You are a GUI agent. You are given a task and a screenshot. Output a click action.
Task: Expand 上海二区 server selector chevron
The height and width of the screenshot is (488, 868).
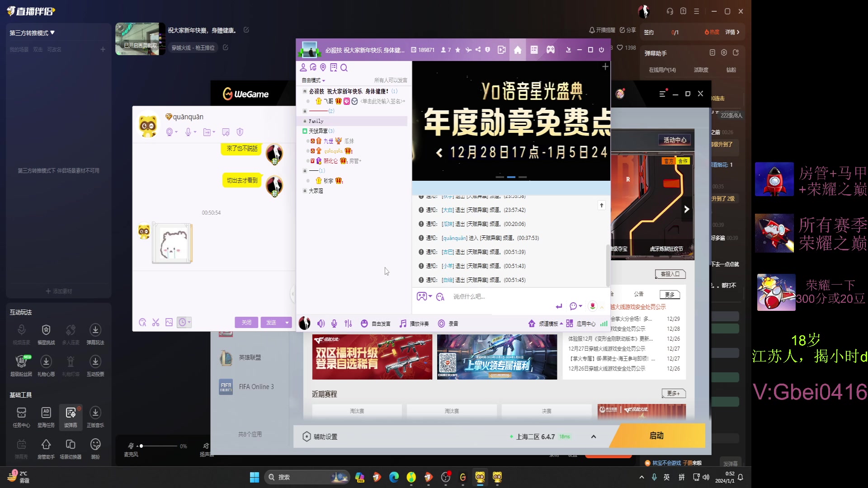594,436
